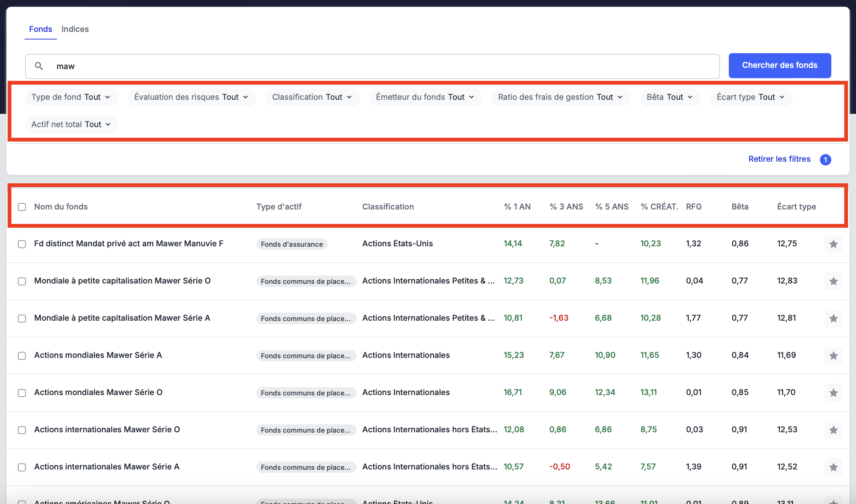This screenshot has width=856, height=504.
Task: Favorite Actions mondiales Mawer Série A
Action: (833, 356)
